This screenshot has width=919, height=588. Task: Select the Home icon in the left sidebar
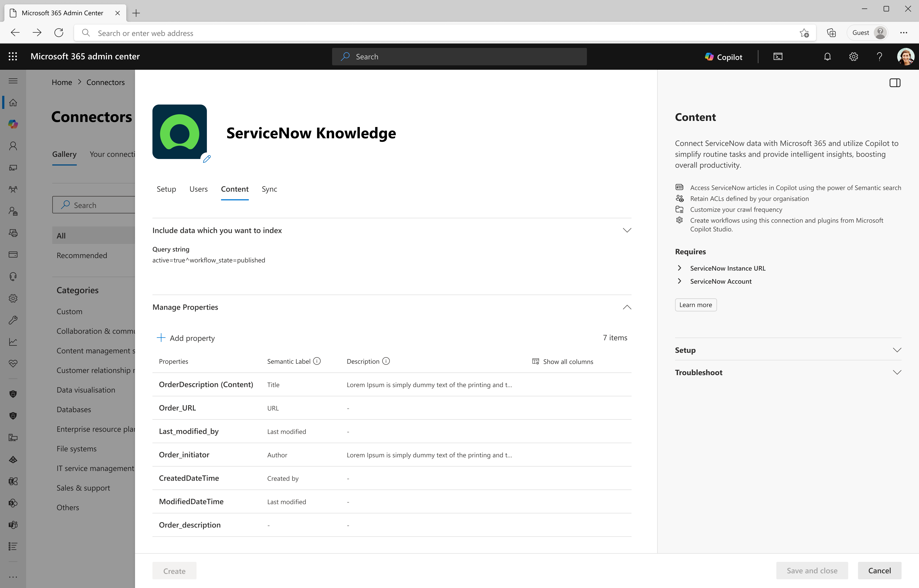pos(13,102)
